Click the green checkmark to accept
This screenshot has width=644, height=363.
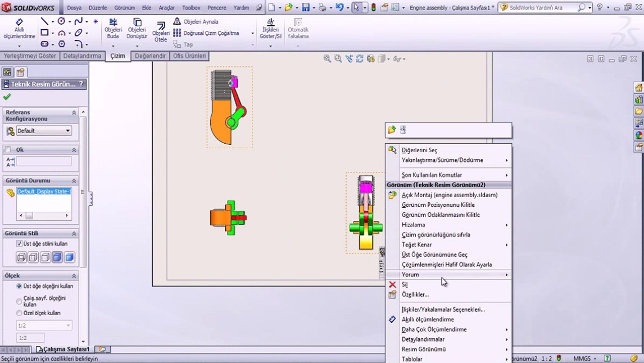click(x=7, y=97)
